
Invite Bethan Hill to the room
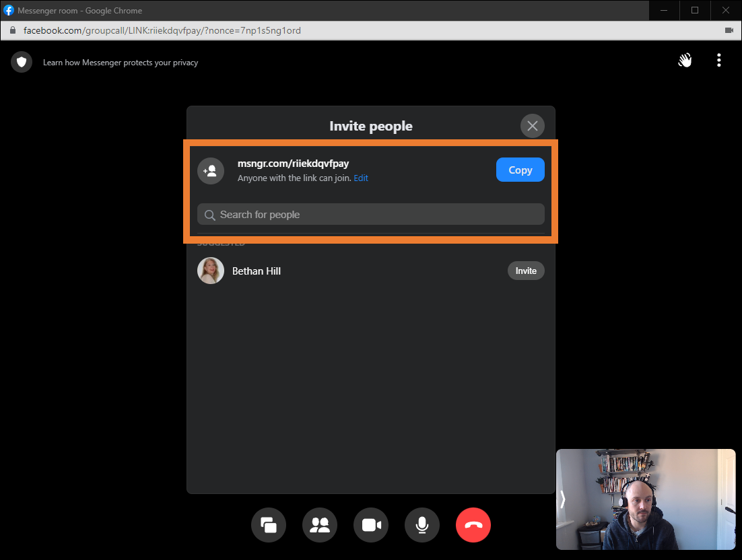coord(526,271)
